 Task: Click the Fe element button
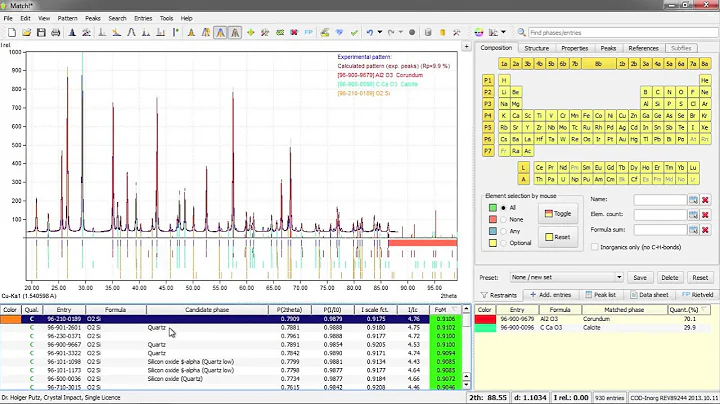[586, 116]
